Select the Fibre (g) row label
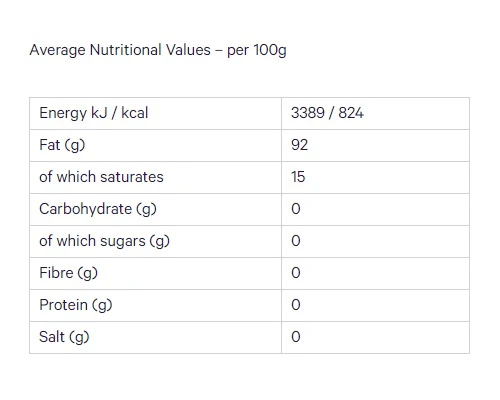The width and height of the screenshot is (500, 400). coord(68,273)
